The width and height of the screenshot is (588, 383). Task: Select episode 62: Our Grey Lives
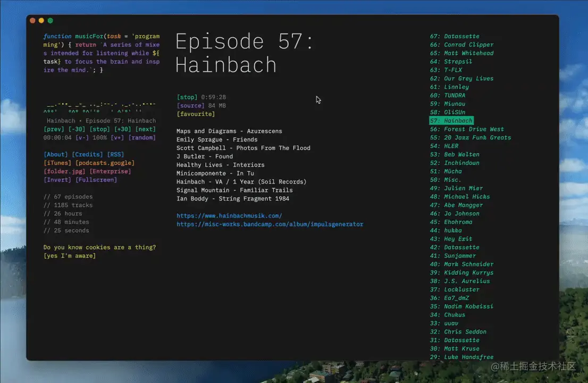pos(461,78)
